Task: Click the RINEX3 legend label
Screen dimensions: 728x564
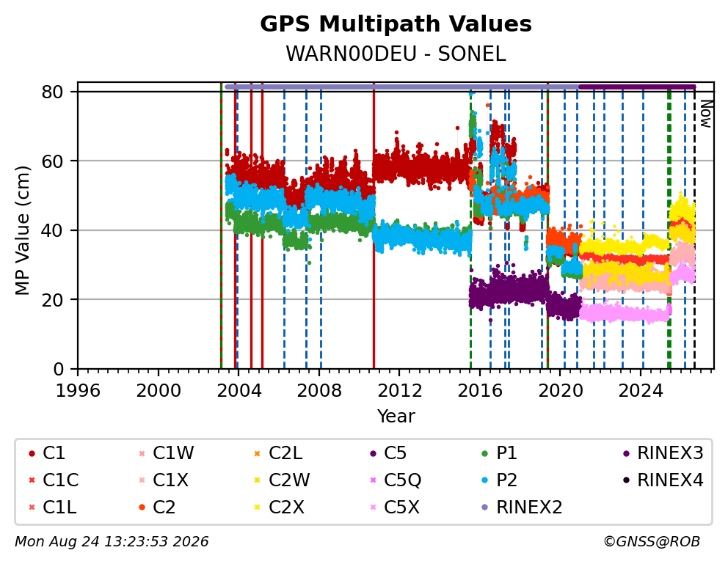Action: pyautogui.click(x=671, y=453)
